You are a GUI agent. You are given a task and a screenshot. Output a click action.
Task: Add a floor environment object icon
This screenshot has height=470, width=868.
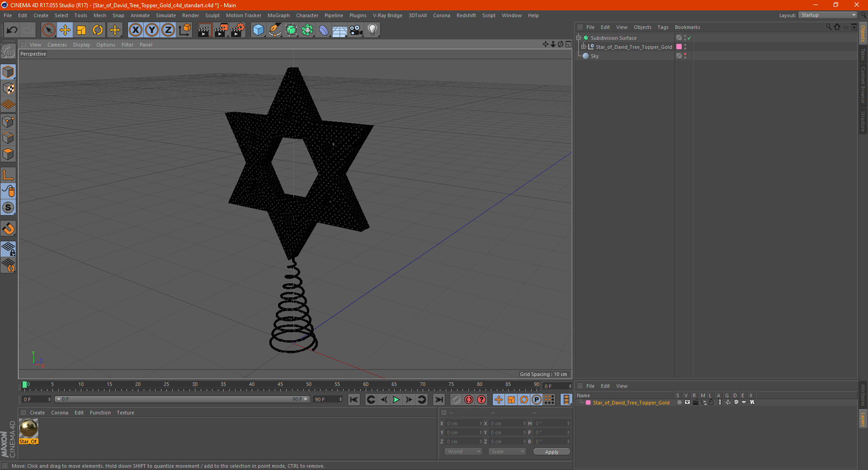tap(340, 30)
